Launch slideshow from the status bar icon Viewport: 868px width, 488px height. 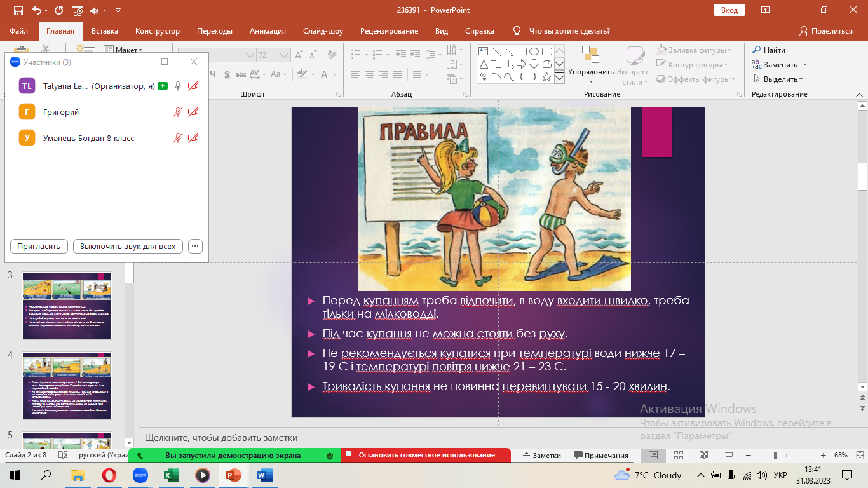pos(729,456)
